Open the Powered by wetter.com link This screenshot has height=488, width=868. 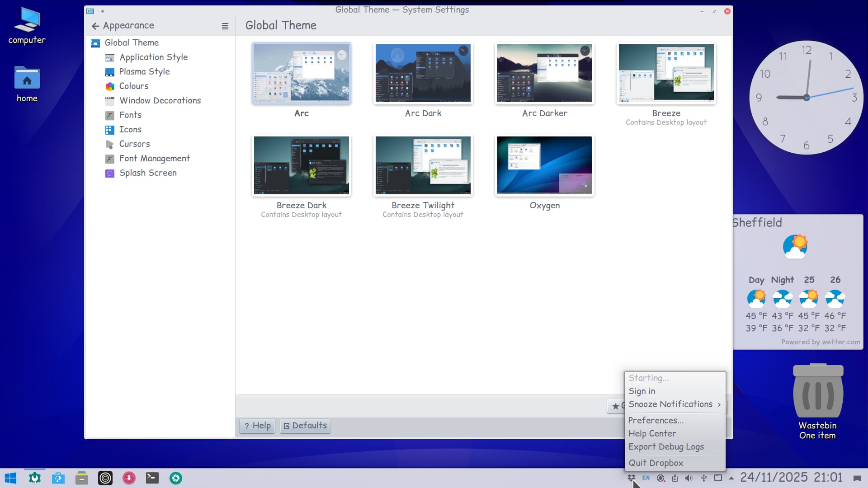pos(821,342)
